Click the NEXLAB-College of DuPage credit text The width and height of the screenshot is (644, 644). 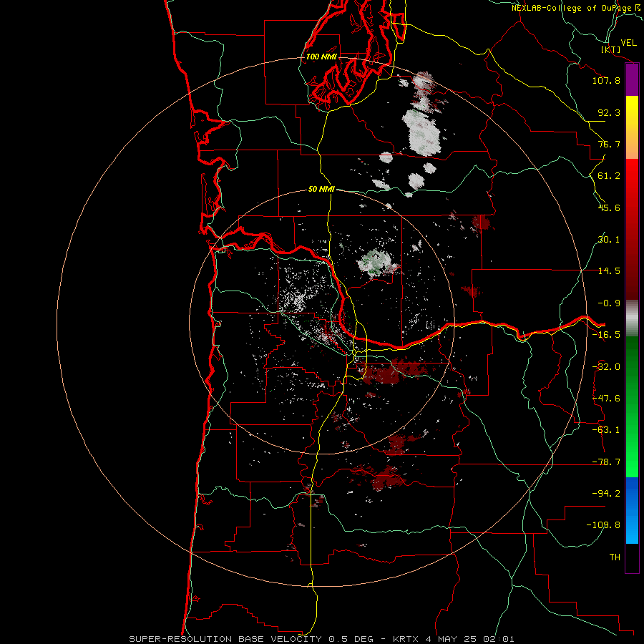point(575,8)
